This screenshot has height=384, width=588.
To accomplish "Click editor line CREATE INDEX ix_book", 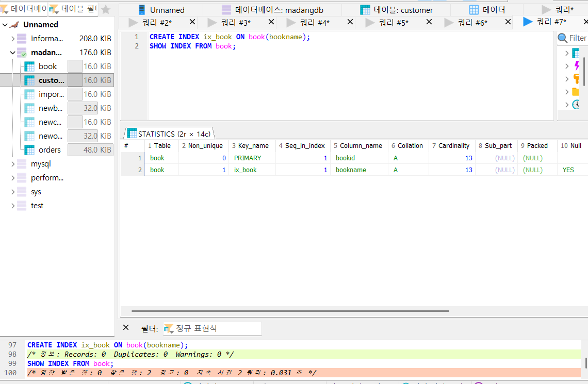I will tap(230, 37).
